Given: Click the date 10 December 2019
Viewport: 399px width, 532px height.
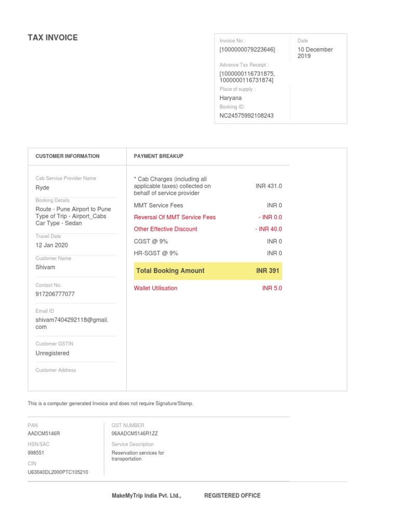Looking at the screenshot, I should point(315,52).
